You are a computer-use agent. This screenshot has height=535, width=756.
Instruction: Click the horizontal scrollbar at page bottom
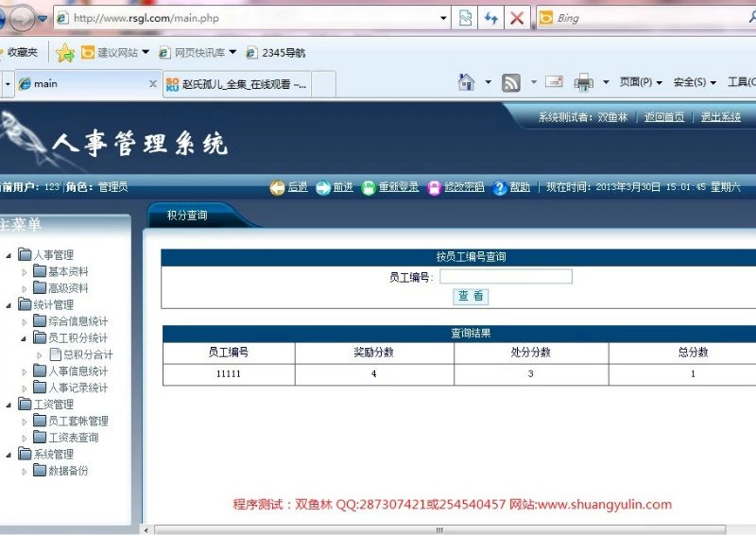point(439,529)
